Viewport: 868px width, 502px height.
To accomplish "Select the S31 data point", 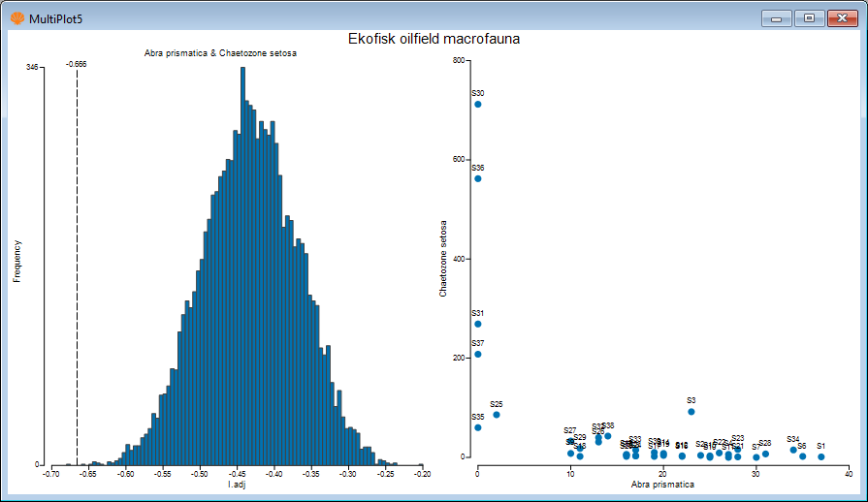I will click(x=478, y=324).
